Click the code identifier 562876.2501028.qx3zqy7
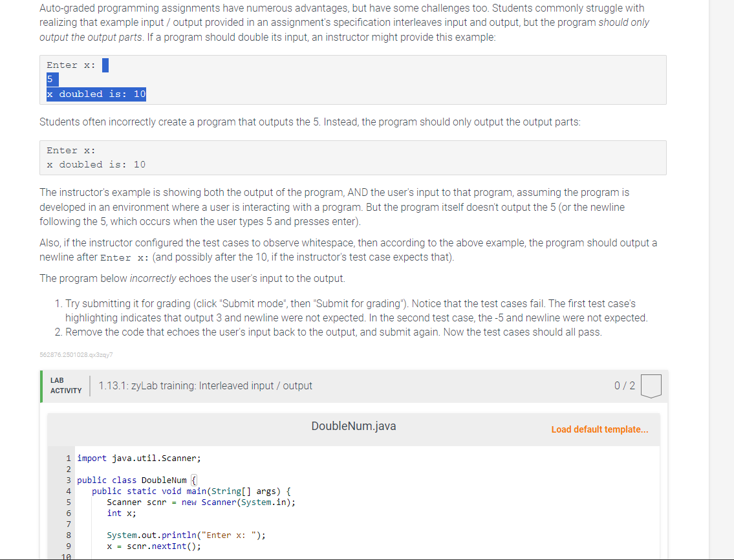 click(76, 354)
